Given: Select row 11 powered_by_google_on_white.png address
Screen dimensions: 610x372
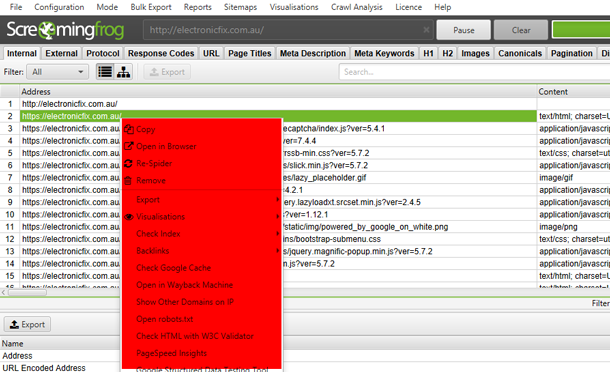Looking at the screenshot, I should pyautogui.click(x=278, y=227).
